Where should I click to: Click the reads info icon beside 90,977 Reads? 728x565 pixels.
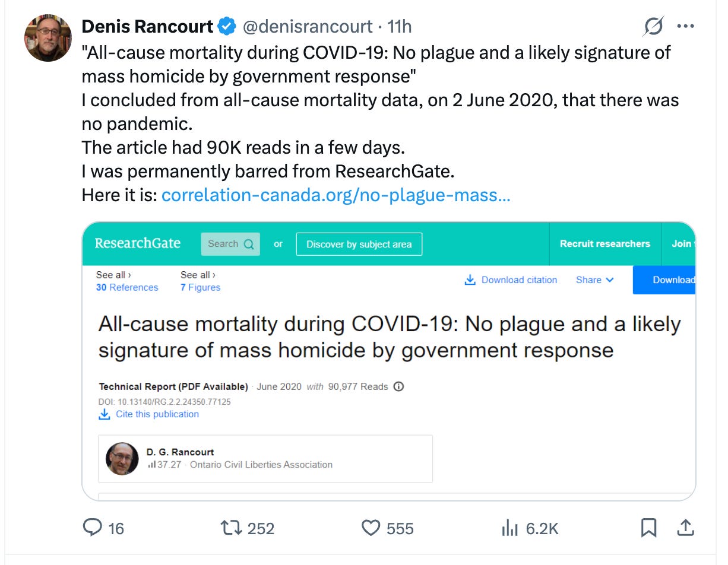tap(399, 386)
